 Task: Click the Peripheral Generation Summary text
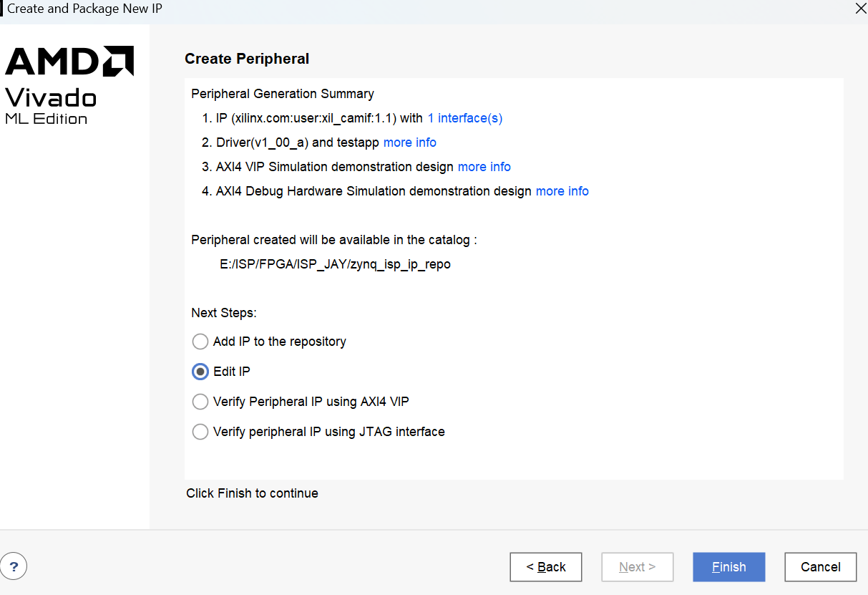(x=283, y=94)
